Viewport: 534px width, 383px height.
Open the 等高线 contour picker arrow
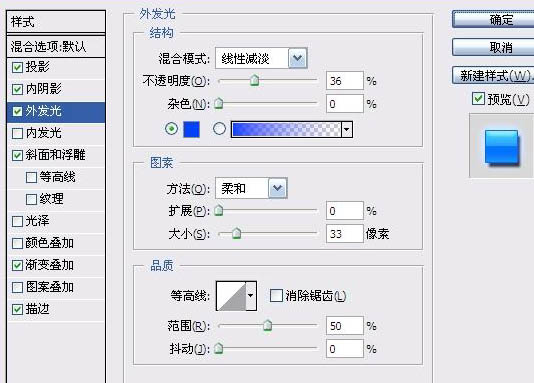tap(251, 296)
